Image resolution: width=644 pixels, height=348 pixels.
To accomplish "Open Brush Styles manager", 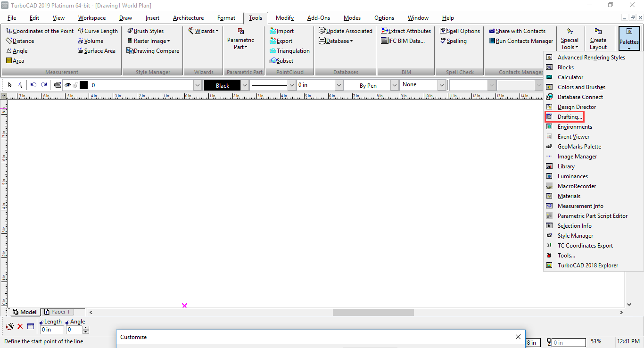I will (x=145, y=31).
